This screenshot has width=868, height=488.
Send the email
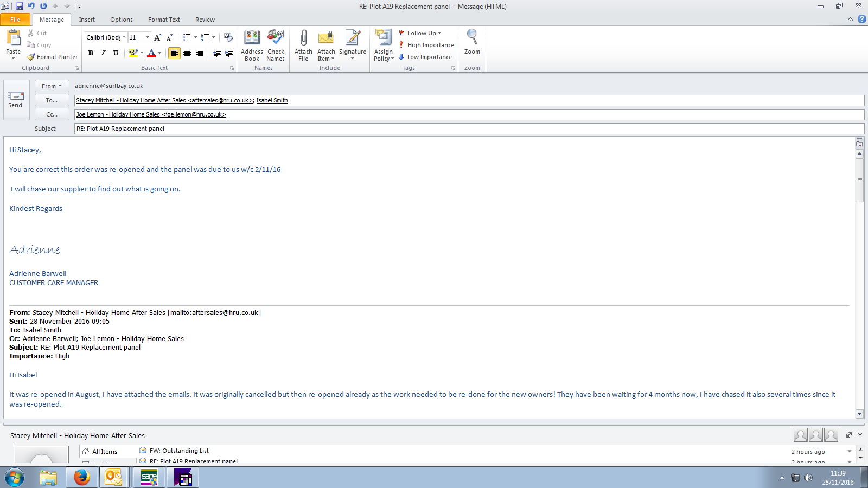pyautogui.click(x=15, y=100)
